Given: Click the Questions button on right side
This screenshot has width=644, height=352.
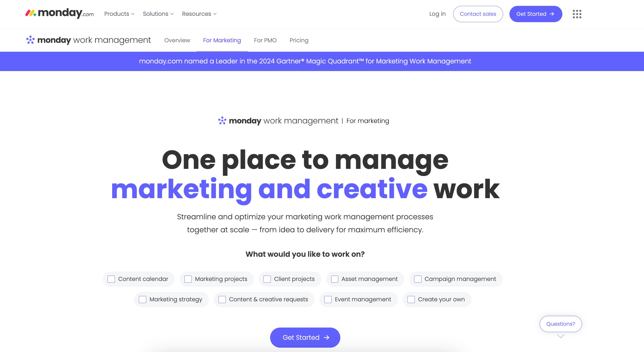Looking at the screenshot, I should coord(561,324).
